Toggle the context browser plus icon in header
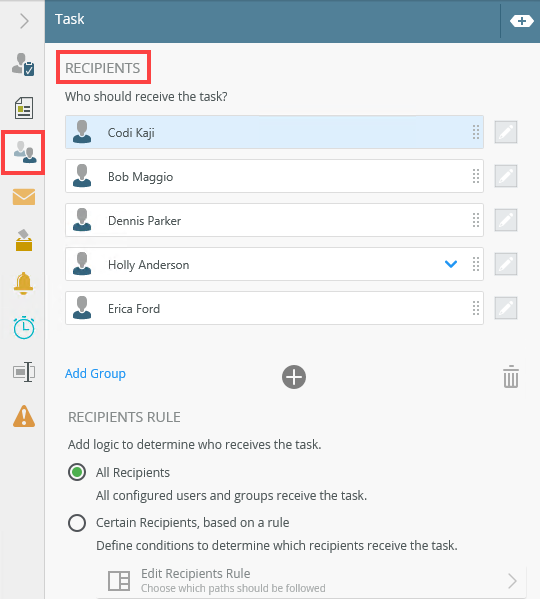The width and height of the screenshot is (540, 599). tap(522, 21)
